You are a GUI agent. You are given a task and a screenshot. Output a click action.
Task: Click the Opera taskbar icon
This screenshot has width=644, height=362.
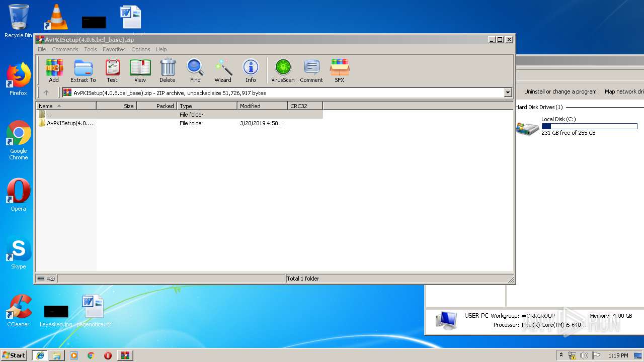pyautogui.click(x=108, y=355)
